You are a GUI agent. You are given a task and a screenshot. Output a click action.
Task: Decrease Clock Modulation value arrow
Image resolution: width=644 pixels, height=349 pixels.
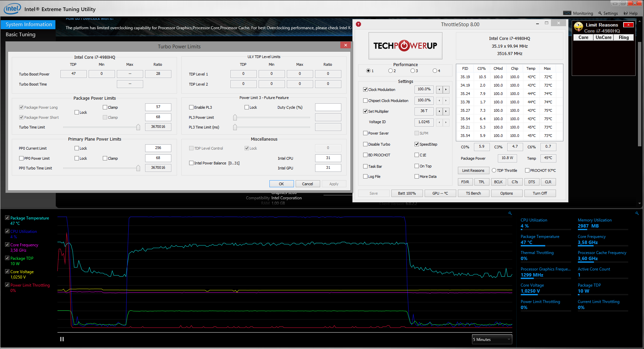click(x=439, y=90)
